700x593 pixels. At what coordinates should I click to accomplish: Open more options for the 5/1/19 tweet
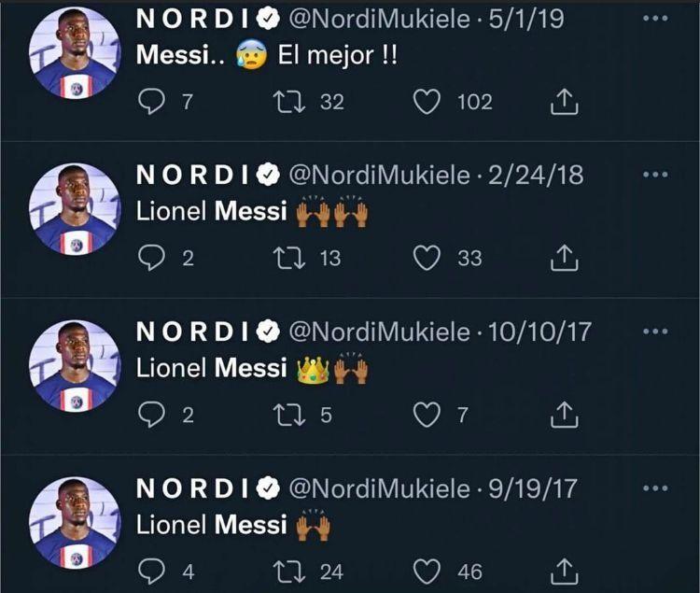coord(656,19)
